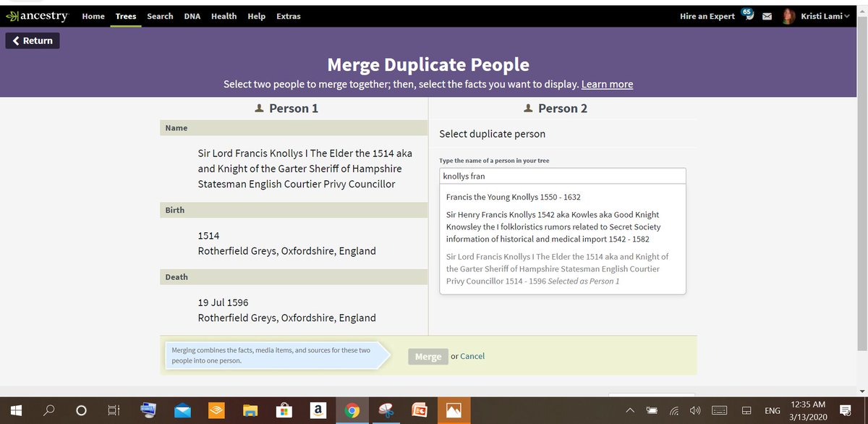Show hidden system tray icons
868x424 pixels.
coord(631,410)
